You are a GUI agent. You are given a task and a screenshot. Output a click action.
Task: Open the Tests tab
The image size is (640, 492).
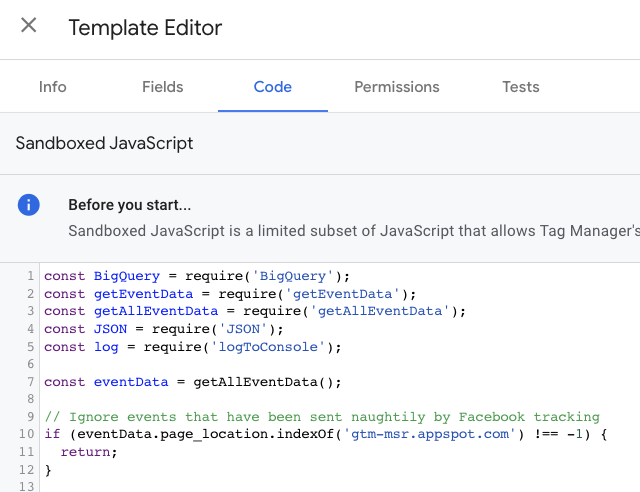[521, 87]
